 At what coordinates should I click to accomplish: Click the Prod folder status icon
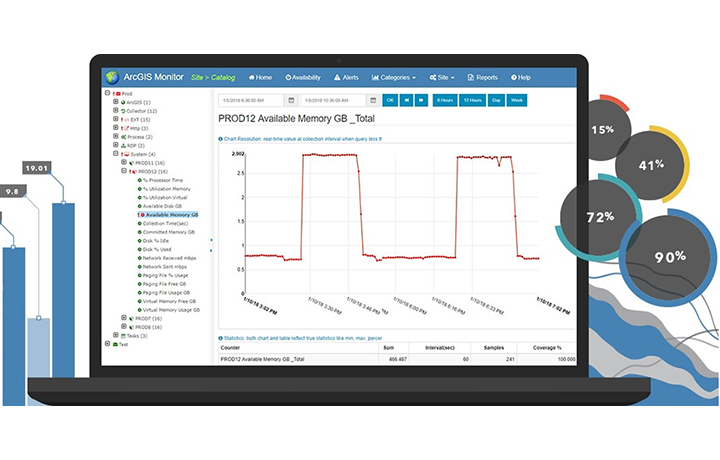click(118, 94)
